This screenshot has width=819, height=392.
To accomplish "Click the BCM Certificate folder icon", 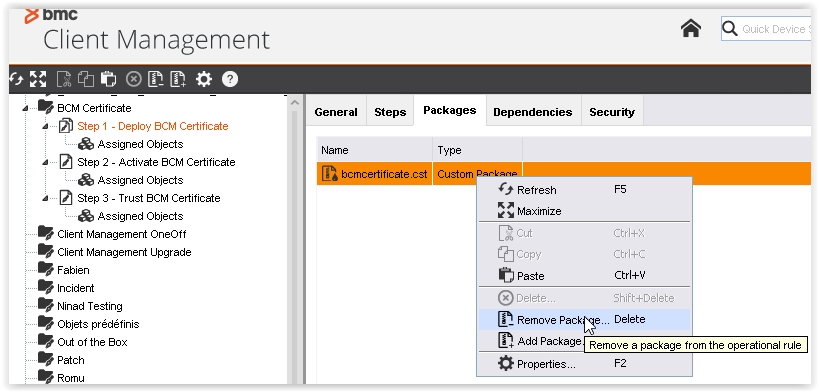I will (46, 108).
